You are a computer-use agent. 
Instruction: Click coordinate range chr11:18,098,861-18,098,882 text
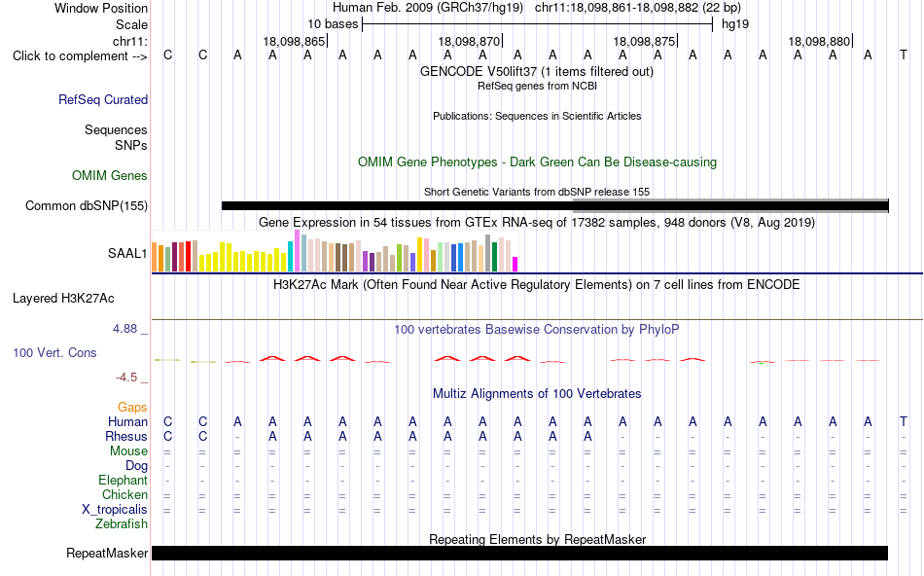(638, 8)
